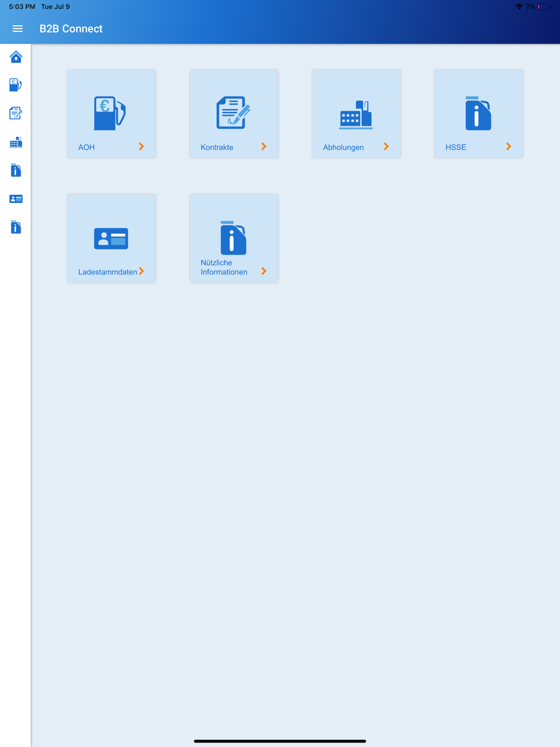The height and width of the screenshot is (747, 560).
Task: Go to Home in the sidebar
Action: coord(16,57)
